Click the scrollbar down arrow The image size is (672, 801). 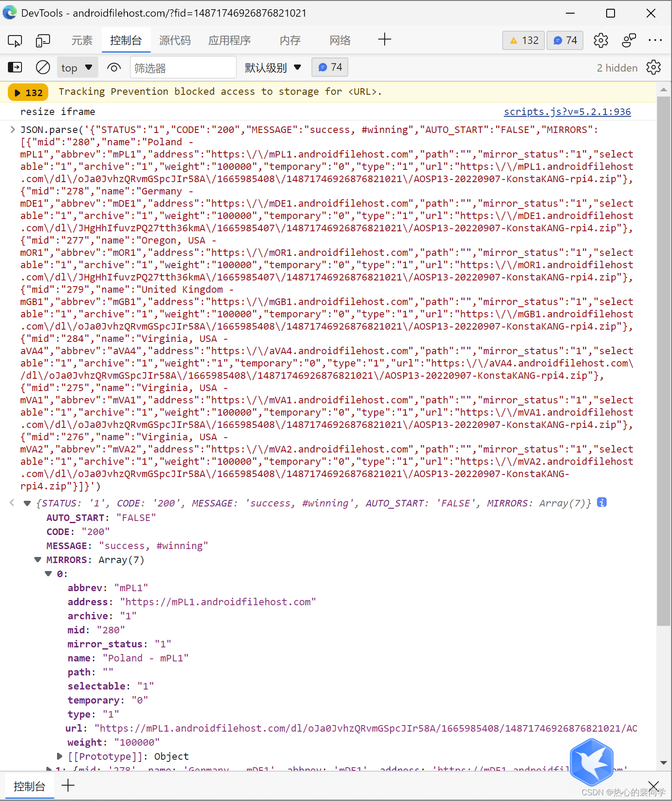(x=664, y=763)
